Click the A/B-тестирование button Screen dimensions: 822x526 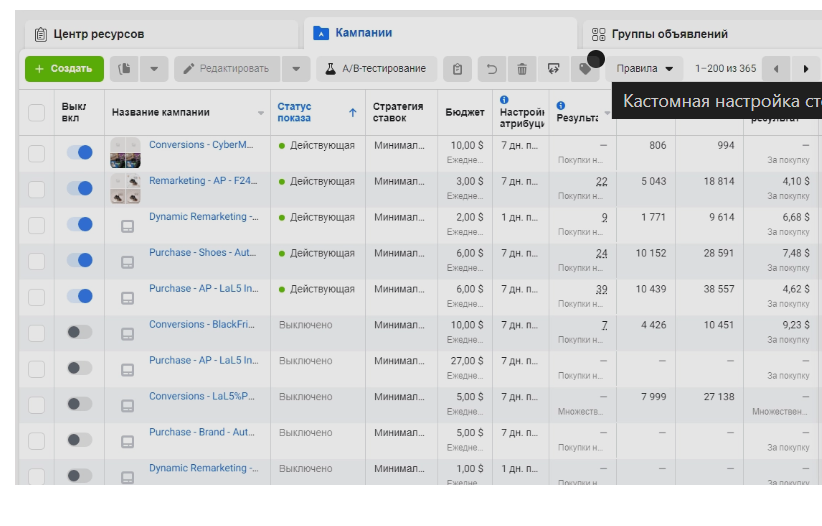tap(376, 69)
